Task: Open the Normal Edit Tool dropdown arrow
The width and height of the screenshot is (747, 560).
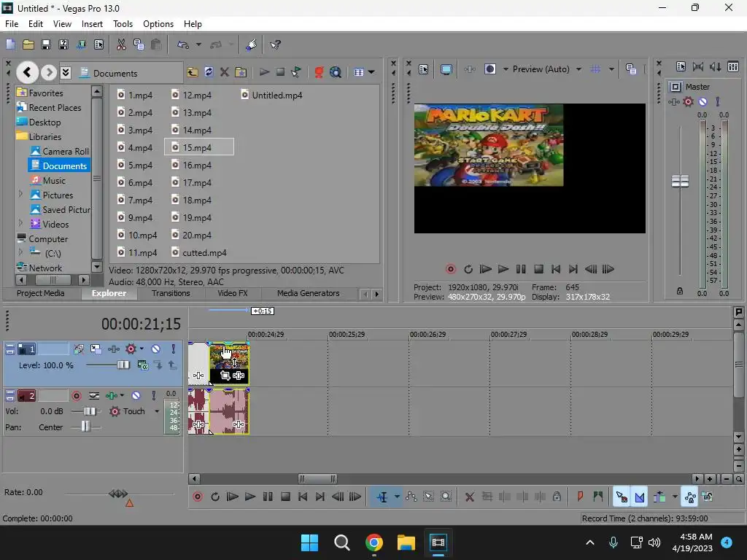Action: point(397,497)
